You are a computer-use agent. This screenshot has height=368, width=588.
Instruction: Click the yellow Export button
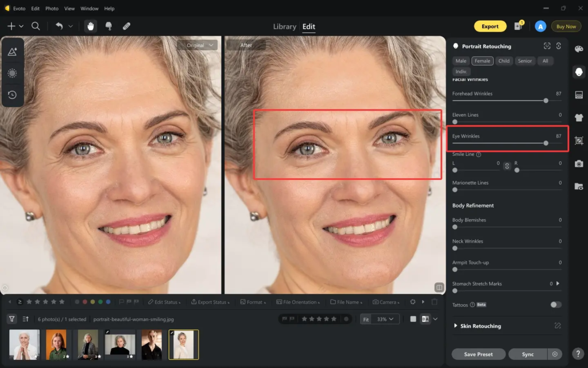[490, 26]
